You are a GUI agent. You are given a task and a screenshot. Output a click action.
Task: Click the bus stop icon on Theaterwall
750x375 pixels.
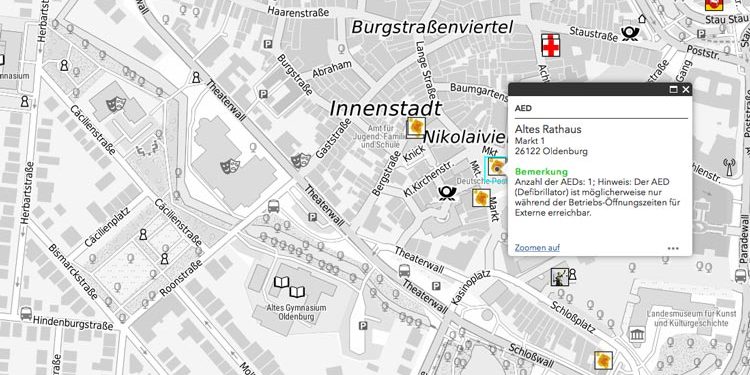(x=404, y=271)
